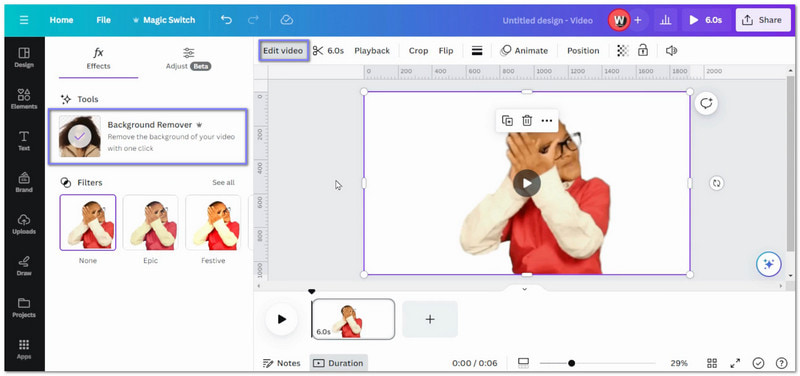Open Magic Switch
The height and width of the screenshot is (376, 800).
[163, 20]
